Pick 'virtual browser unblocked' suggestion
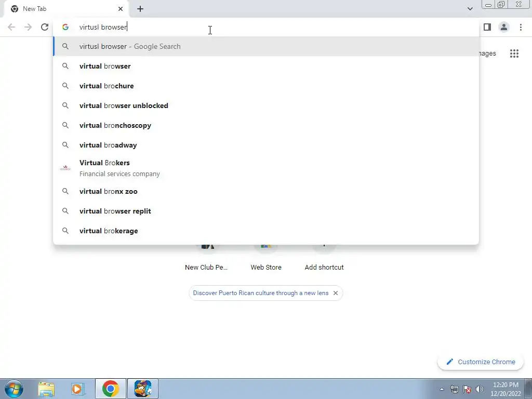 (x=266, y=105)
